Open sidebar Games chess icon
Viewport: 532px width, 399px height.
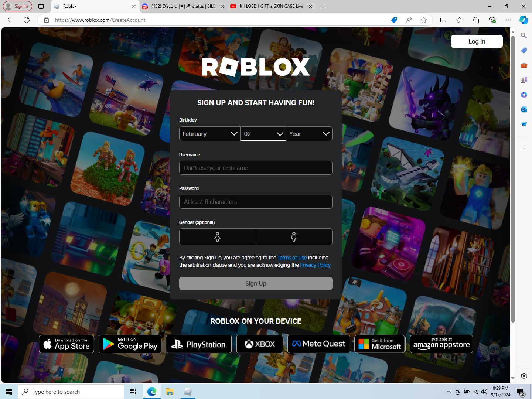coord(524,80)
